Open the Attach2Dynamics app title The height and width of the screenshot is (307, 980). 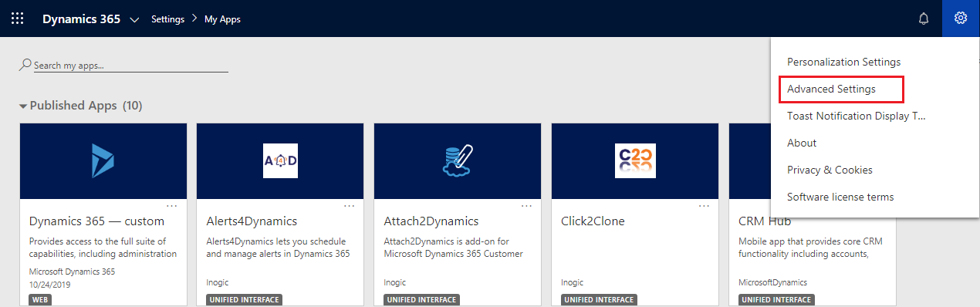tap(431, 221)
